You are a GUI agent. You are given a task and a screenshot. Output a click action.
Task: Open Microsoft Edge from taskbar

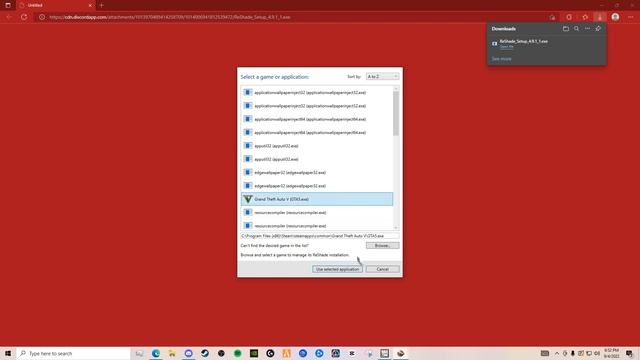[156, 353]
